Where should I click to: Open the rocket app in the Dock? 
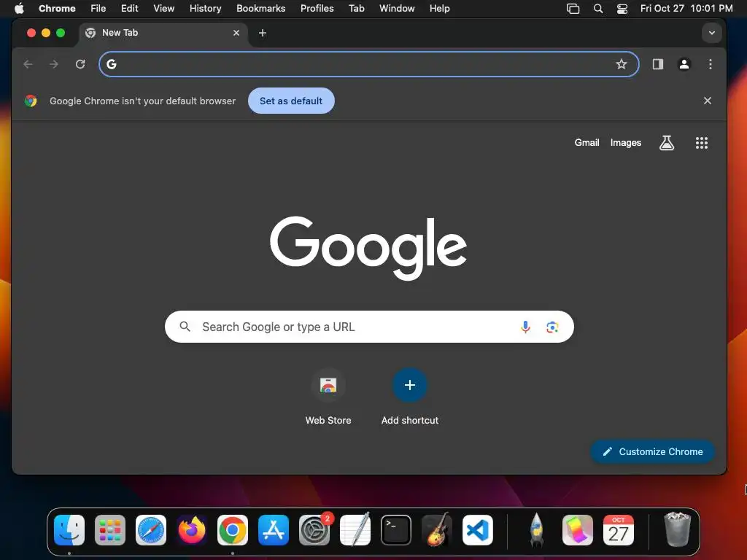tap(537, 530)
